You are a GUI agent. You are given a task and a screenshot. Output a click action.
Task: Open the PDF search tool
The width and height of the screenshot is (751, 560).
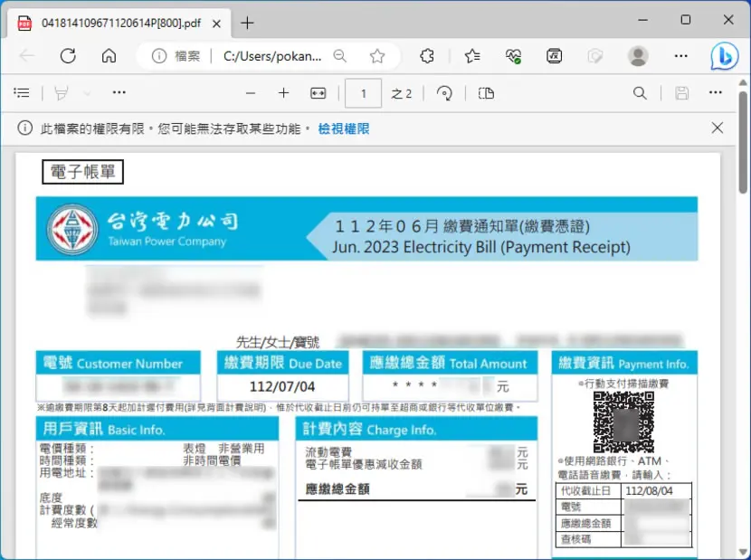coord(640,93)
